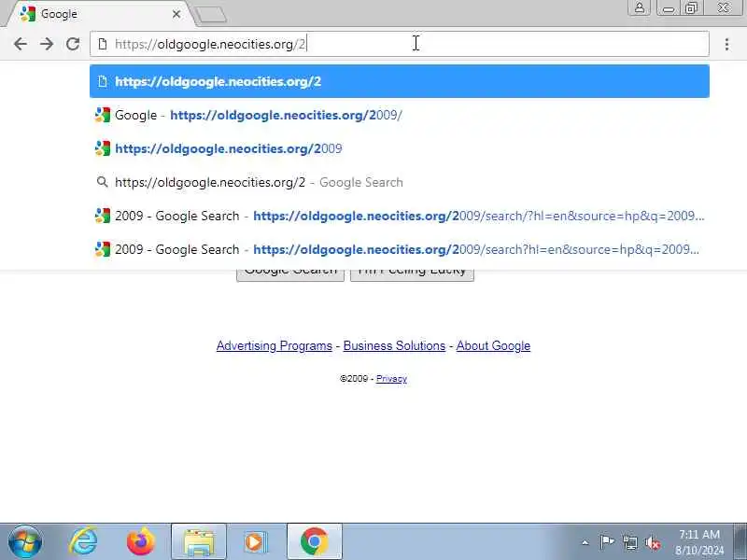Open the Chrome profile icon in title bar
The image size is (747, 560).
pyautogui.click(x=639, y=7)
